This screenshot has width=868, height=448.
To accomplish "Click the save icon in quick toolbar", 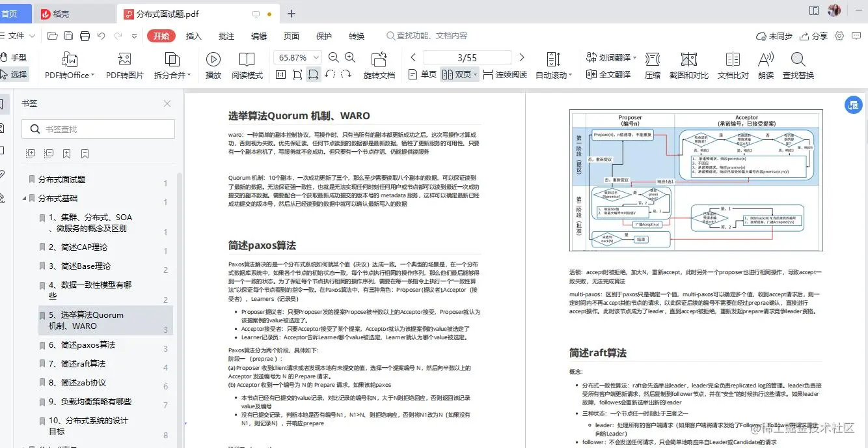I will 68,36.
